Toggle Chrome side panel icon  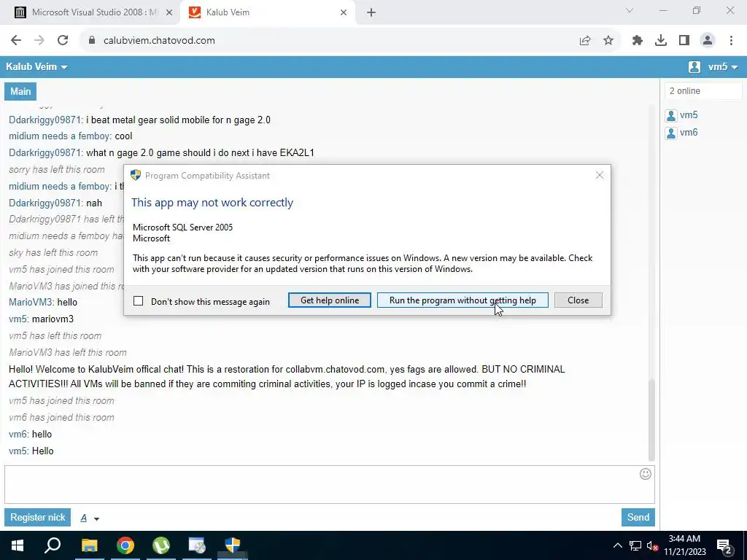tap(684, 41)
